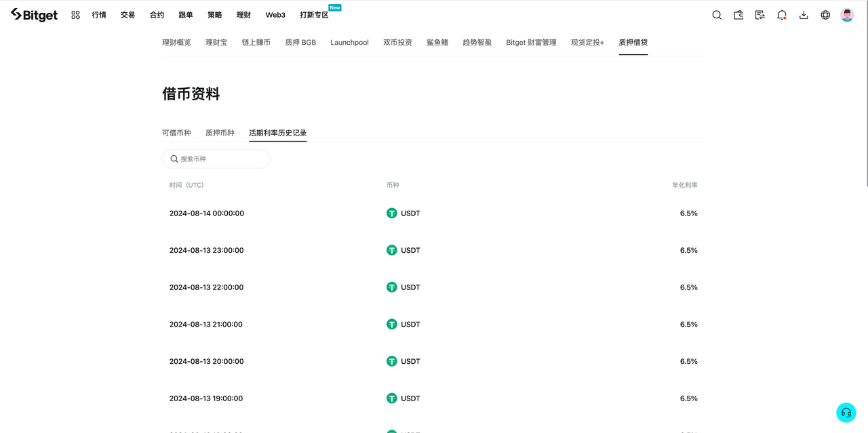Click USDT label in 2024-08-13 22:00:00 row
Screen dimensions: 868x433
pyautogui.click(x=410, y=287)
